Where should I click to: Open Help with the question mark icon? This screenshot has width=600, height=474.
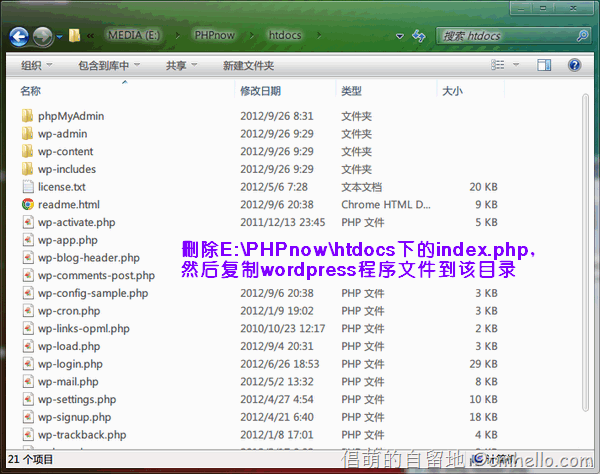click(x=574, y=65)
